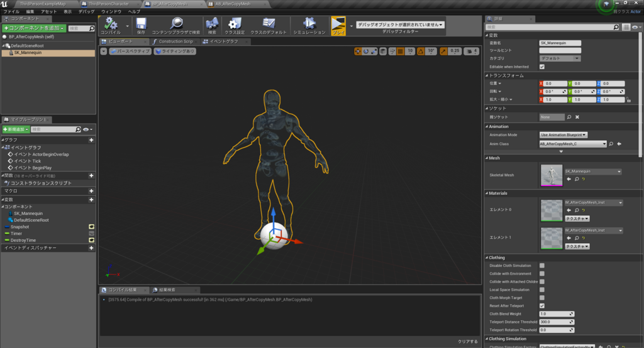Open Anim Class AB_AfterCopyMesh_C dropdown
Viewport: 644px width, 348px height.
click(573, 144)
